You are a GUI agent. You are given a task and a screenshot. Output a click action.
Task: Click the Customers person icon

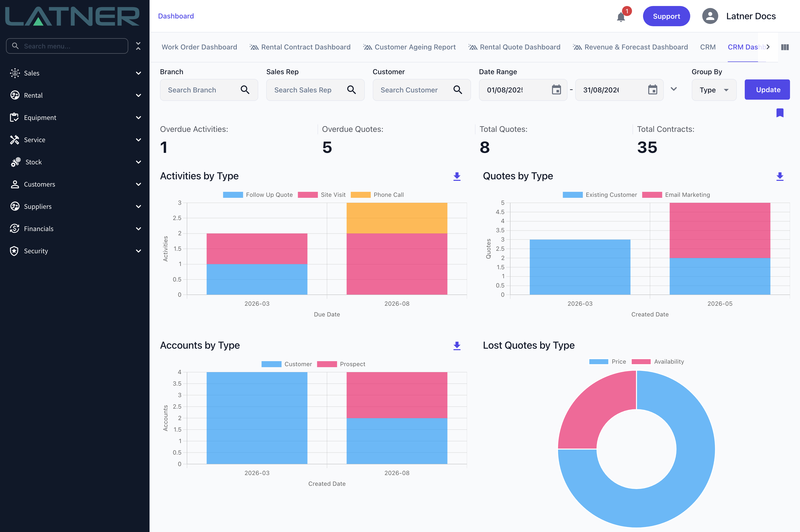click(14, 184)
